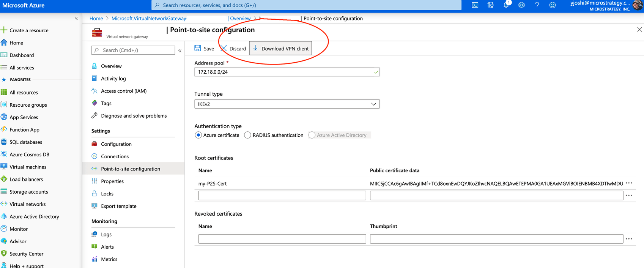Click the SQL databases icon
The width and height of the screenshot is (644, 268).
coord(4,142)
